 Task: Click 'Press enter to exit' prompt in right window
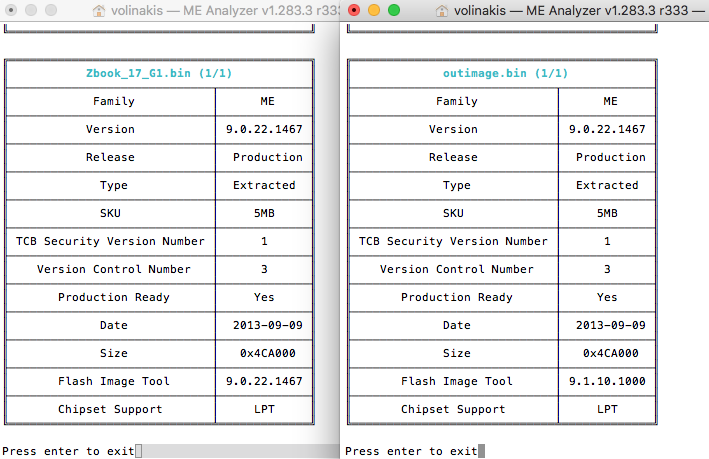click(x=411, y=451)
